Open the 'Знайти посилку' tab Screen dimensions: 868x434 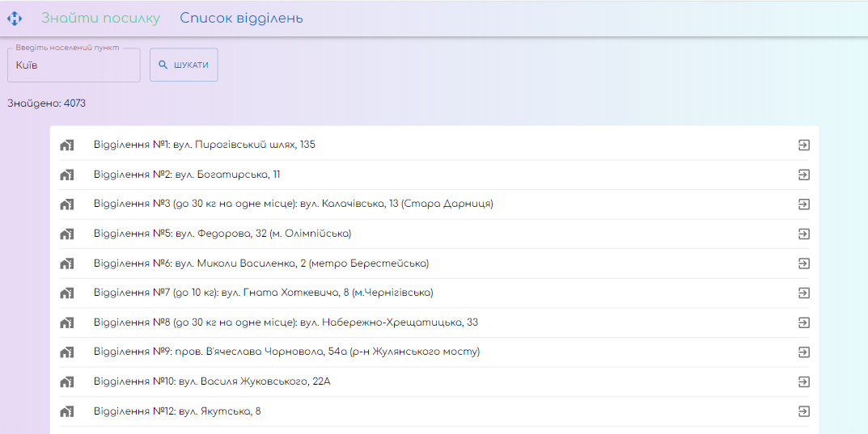[x=100, y=18]
